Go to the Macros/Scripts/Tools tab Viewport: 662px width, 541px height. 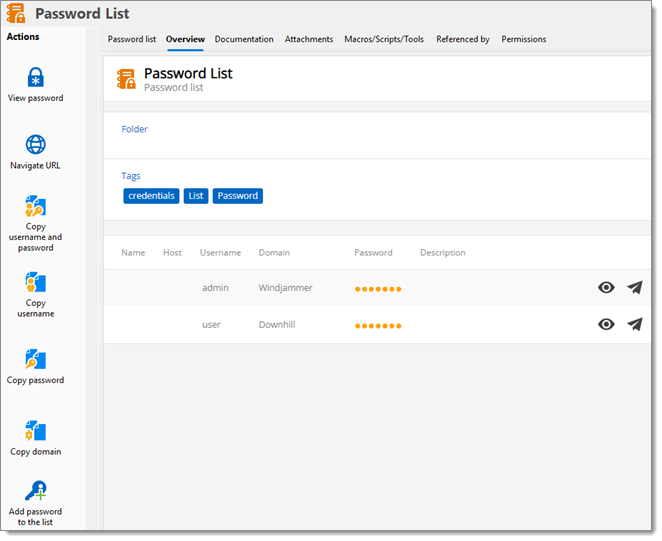coord(384,40)
